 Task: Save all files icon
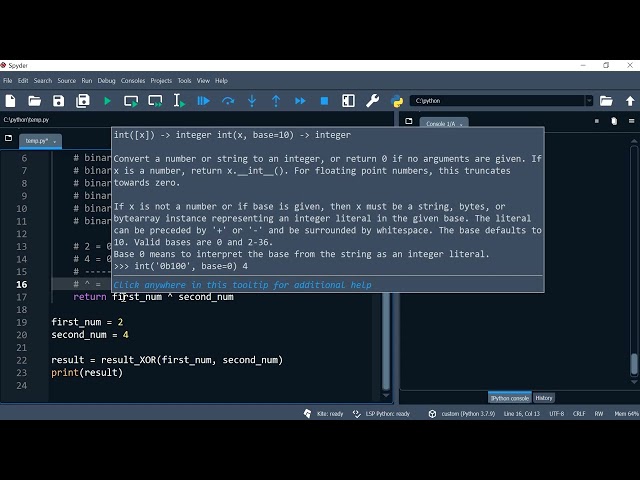pyautogui.click(x=83, y=101)
